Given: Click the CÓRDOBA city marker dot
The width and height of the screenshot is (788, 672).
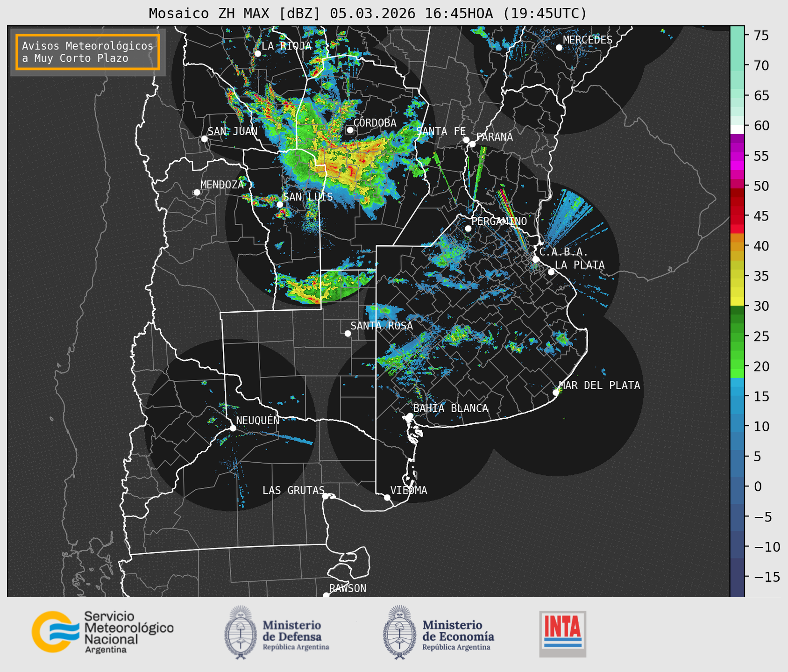Looking at the screenshot, I should coord(350,130).
